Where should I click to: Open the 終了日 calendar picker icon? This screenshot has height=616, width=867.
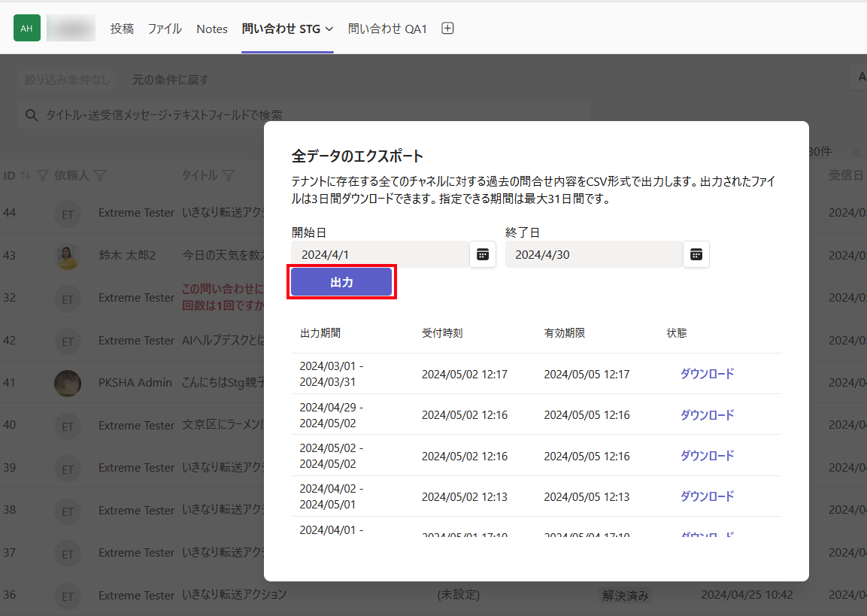tap(696, 254)
